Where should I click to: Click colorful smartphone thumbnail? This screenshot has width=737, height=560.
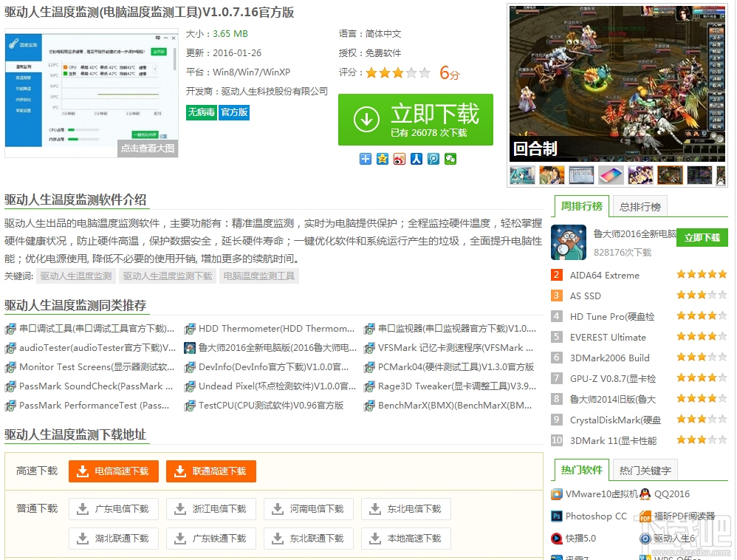(611, 175)
